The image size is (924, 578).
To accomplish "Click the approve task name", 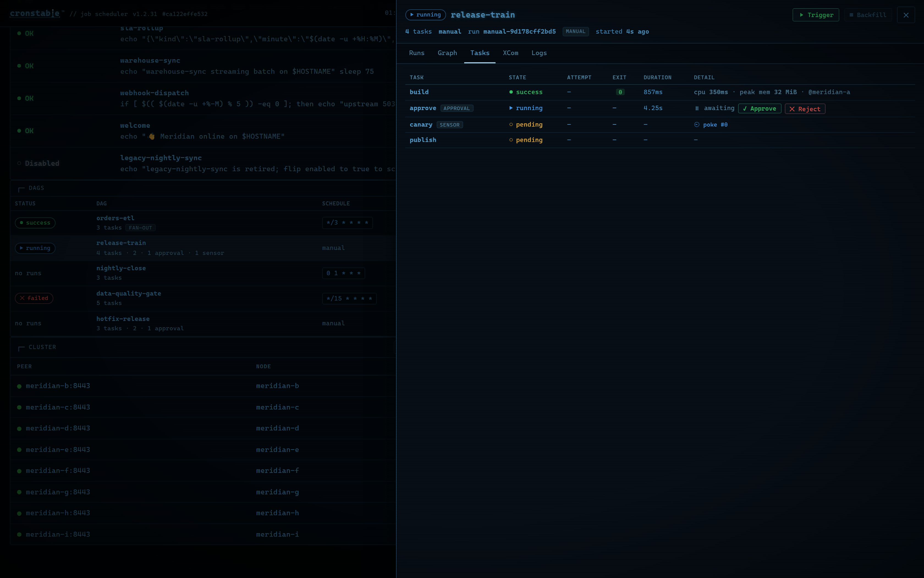I will tap(423, 108).
